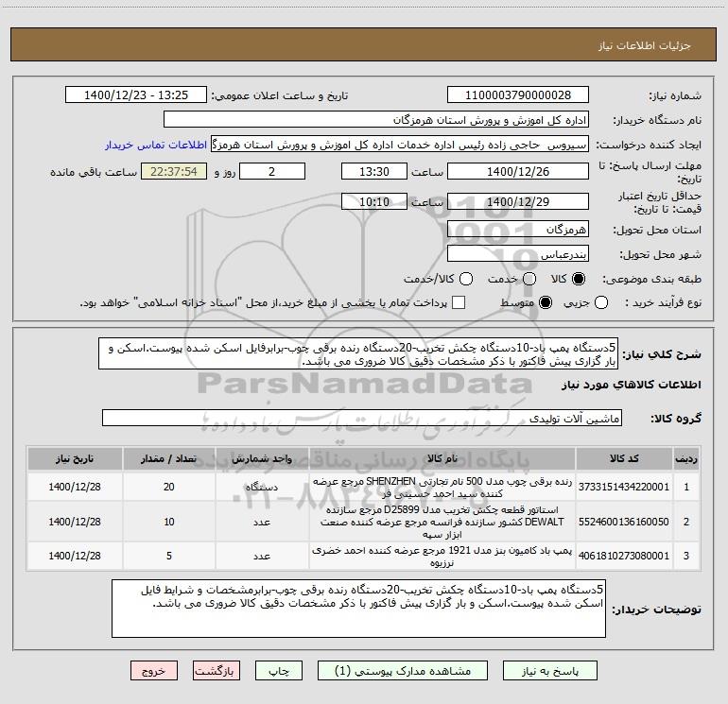Screen dimensions: 728x704
Task: Click unit دستگاه in row 1
Action: tap(262, 487)
